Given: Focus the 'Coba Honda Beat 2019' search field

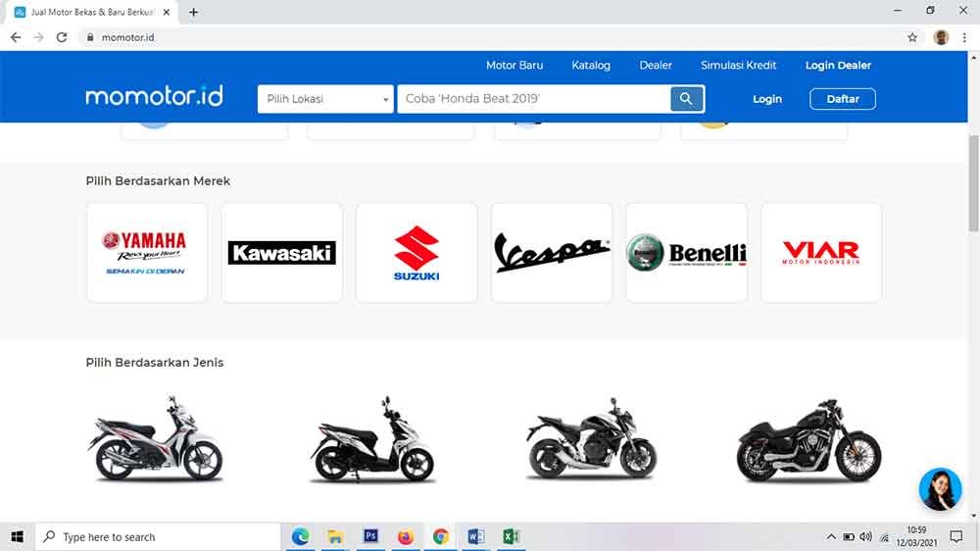Looking at the screenshot, I should [534, 99].
